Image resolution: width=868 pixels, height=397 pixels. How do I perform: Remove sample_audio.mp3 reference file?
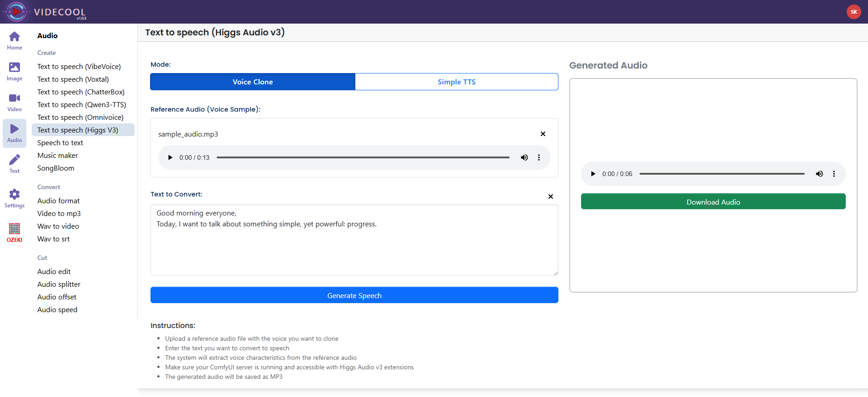543,134
